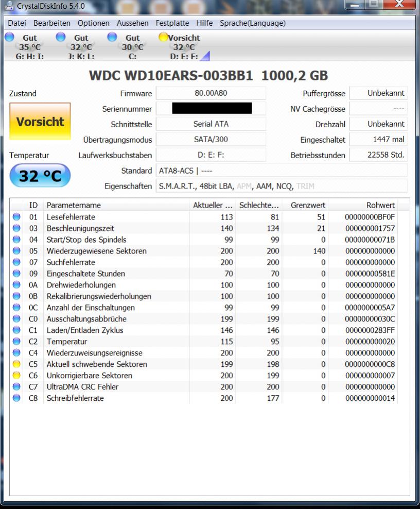Screen dimensions: 420x509
Task: Click the raw value 00000000BF0F
Action: click(370, 217)
